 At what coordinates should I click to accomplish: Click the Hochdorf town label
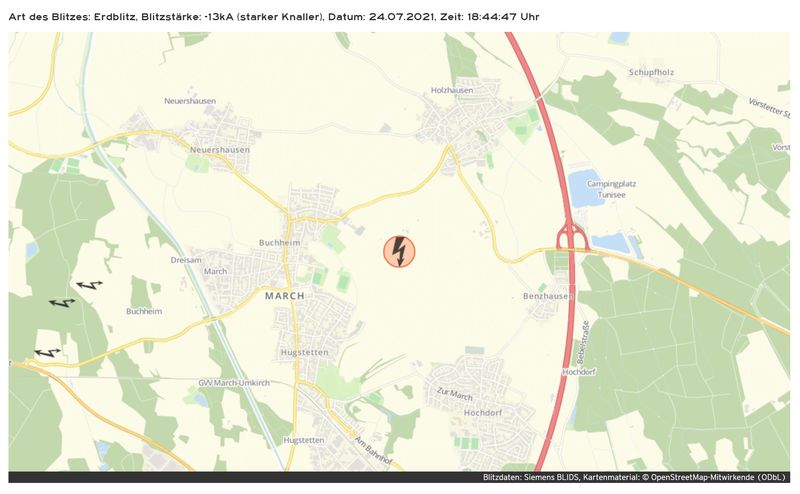click(x=483, y=412)
